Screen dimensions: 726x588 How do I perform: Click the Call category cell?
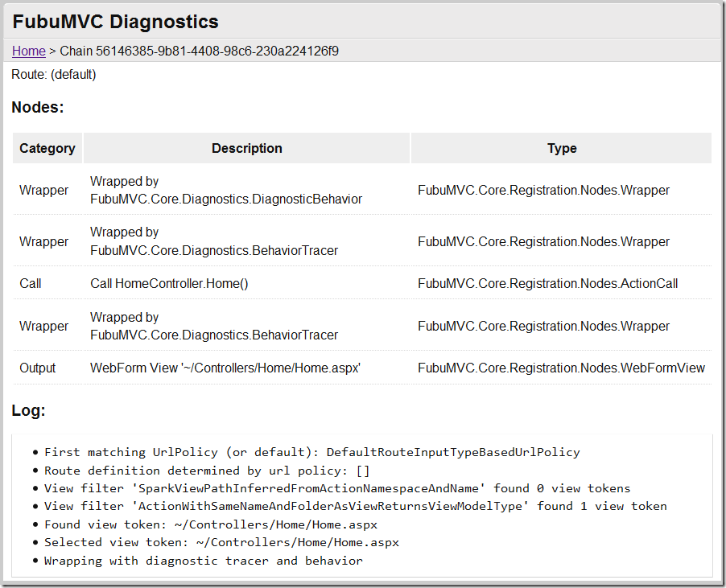(30, 283)
